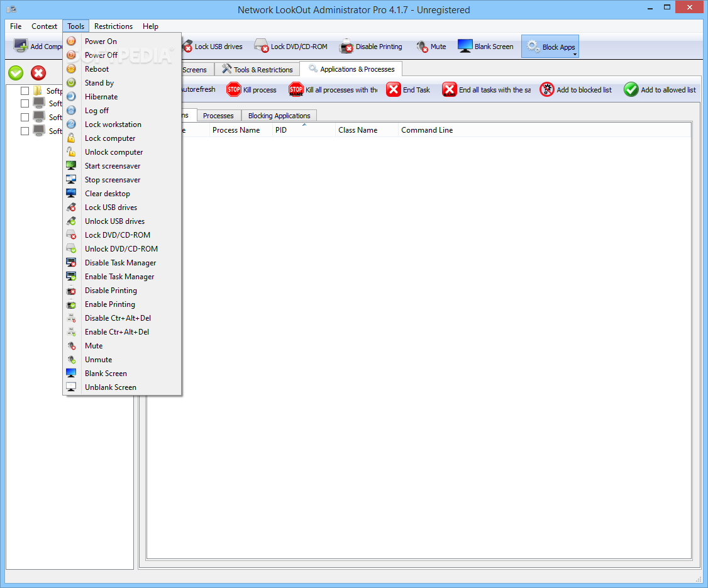Open the Context menu

(44, 26)
